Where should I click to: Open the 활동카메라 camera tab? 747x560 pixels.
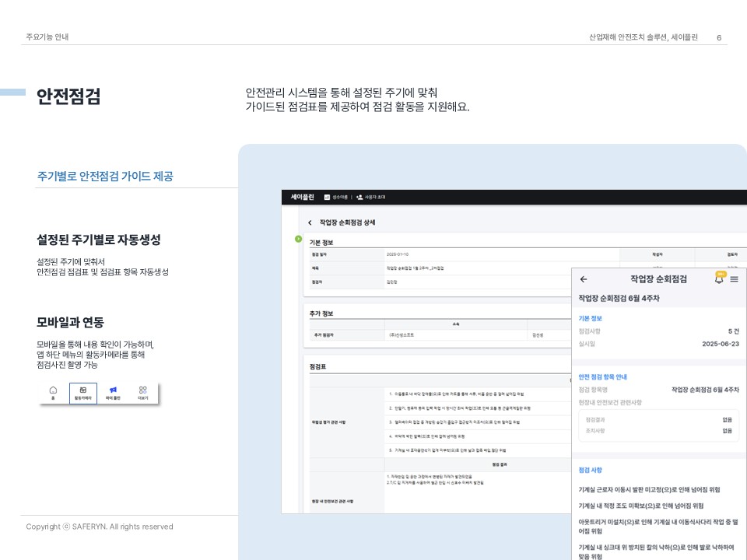pyautogui.click(x=83, y=393)
